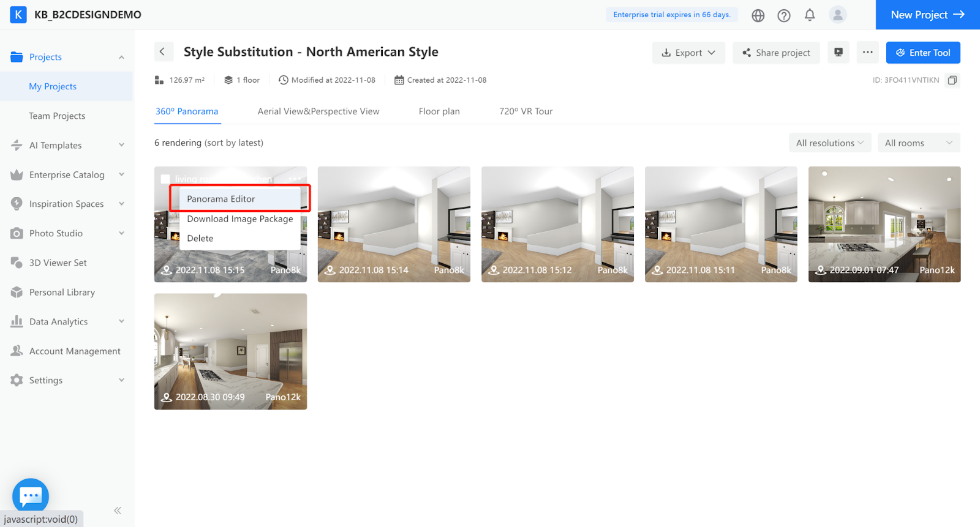Collapse the sidebar with double-arrow icon
This screenshot has width=980, height=527.
(118, 510)
